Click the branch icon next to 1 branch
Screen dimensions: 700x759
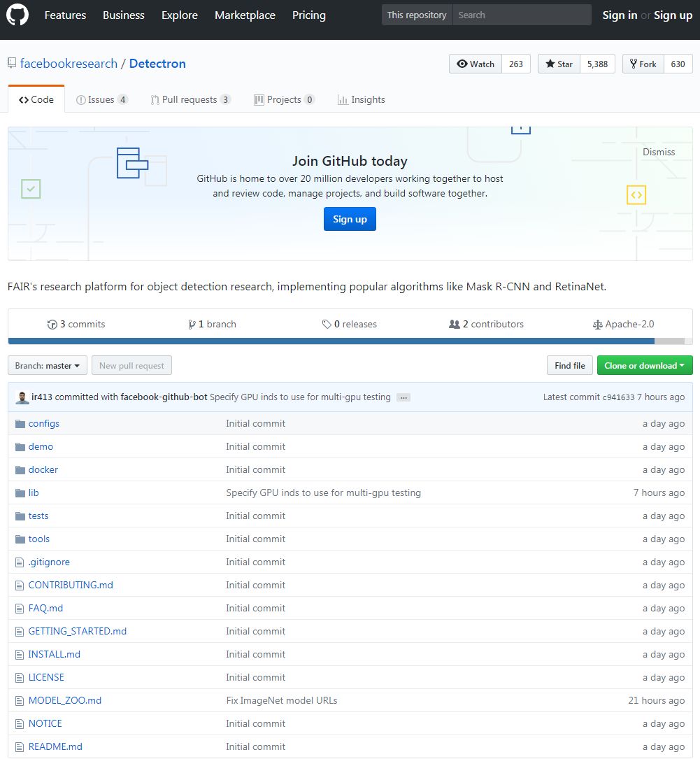[192, 325]
